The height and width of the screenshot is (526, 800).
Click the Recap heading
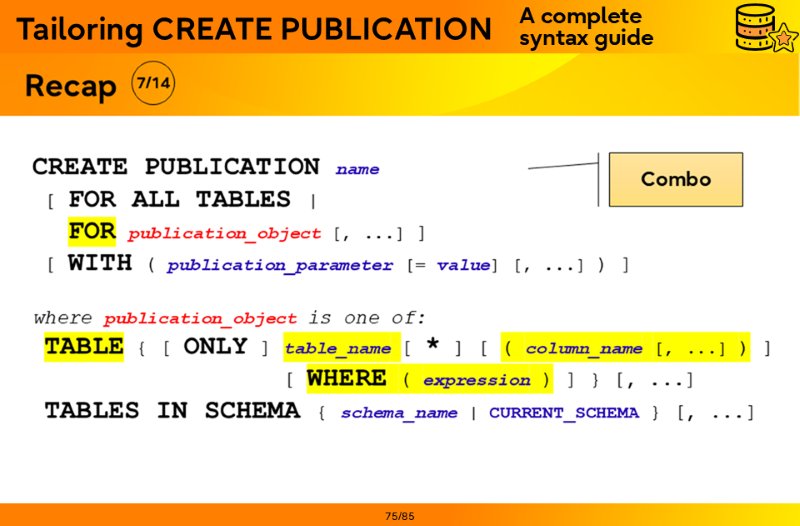[71, 86]
